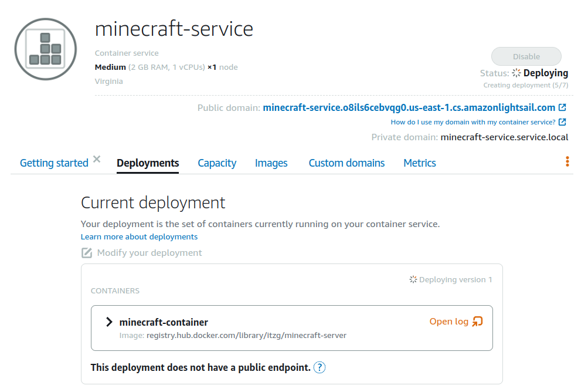Click 'This deployment does not have a public endpoint' text
Viewport: 588px width, 392px height.
pyautogui.click(x=200, y=367)
